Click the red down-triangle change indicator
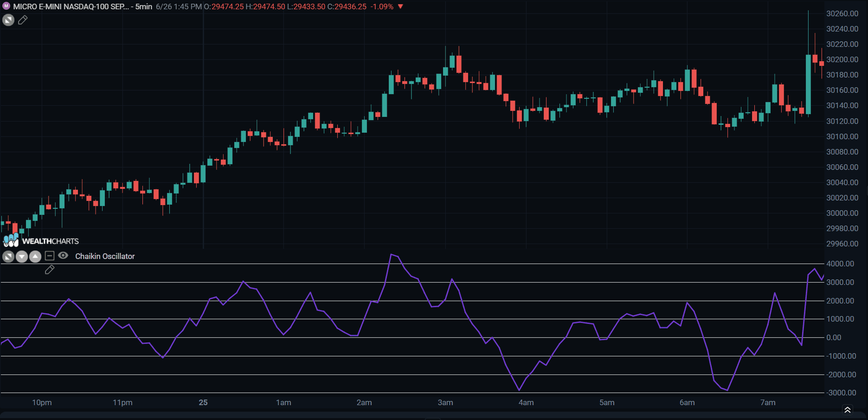The width and height of the screenshot is (868, 420). point(400,6)
